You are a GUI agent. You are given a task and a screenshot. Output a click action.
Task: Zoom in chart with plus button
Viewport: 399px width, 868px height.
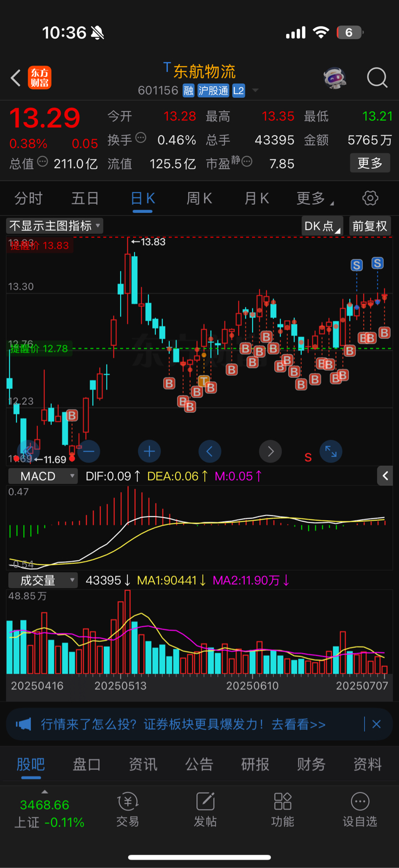(149, 451)
